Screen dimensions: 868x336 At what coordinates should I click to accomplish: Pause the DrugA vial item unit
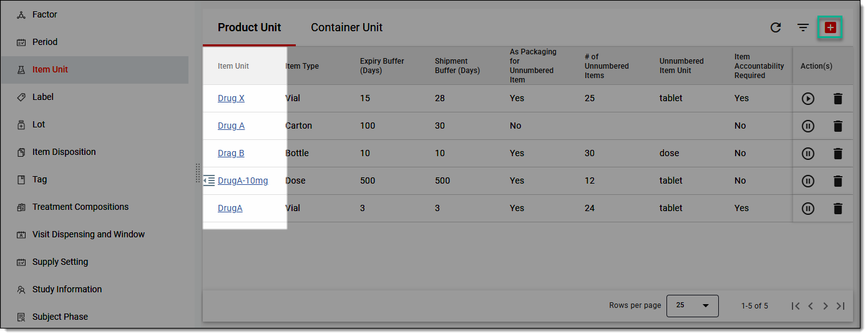(808, 209)
